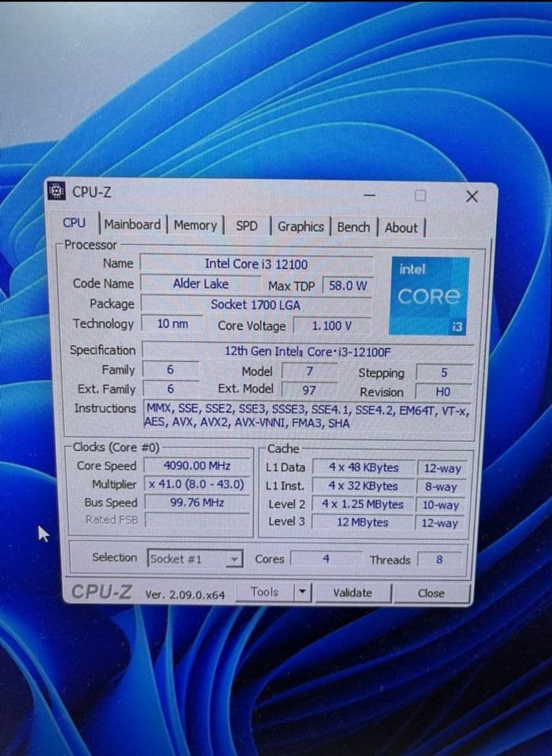
Task: Click the Cores value 4
Action: [326, 559]
